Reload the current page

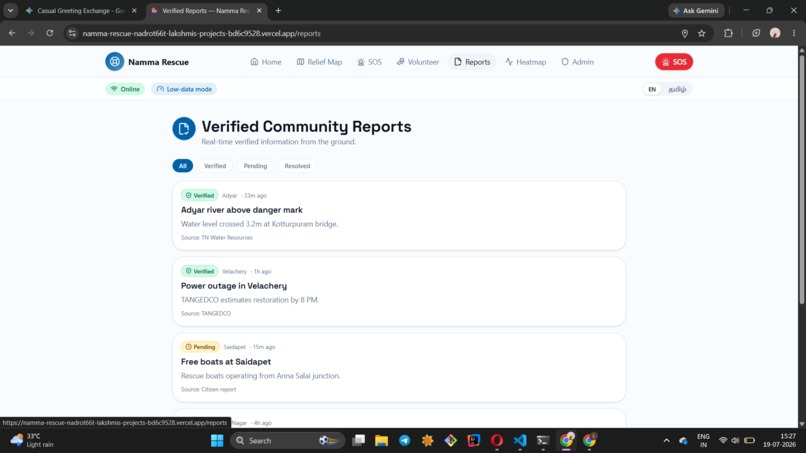point(49,33)
